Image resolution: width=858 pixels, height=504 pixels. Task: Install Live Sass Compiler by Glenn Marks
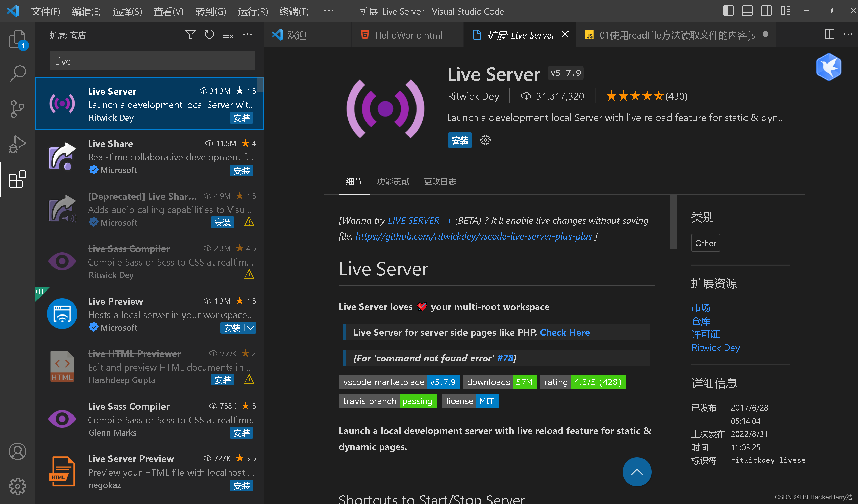[242, 433]
